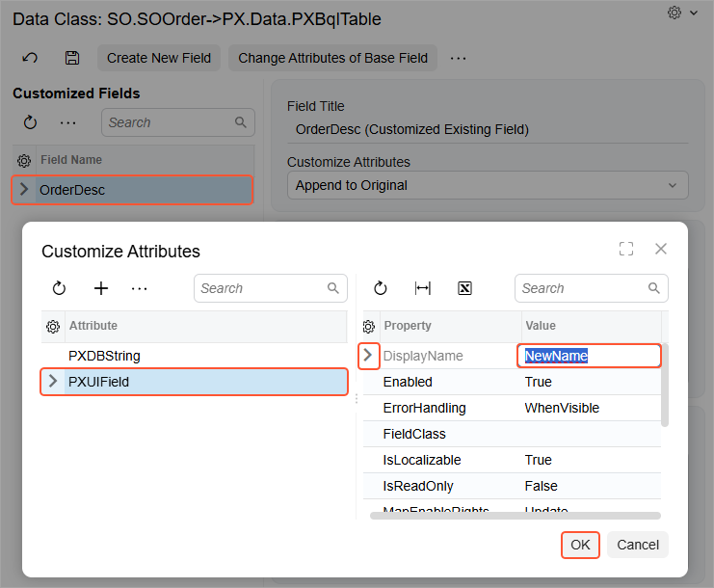
Task: Open the page toolbar more-actions ellipsis
Action: pyautogui.click(x=458, y=58)
